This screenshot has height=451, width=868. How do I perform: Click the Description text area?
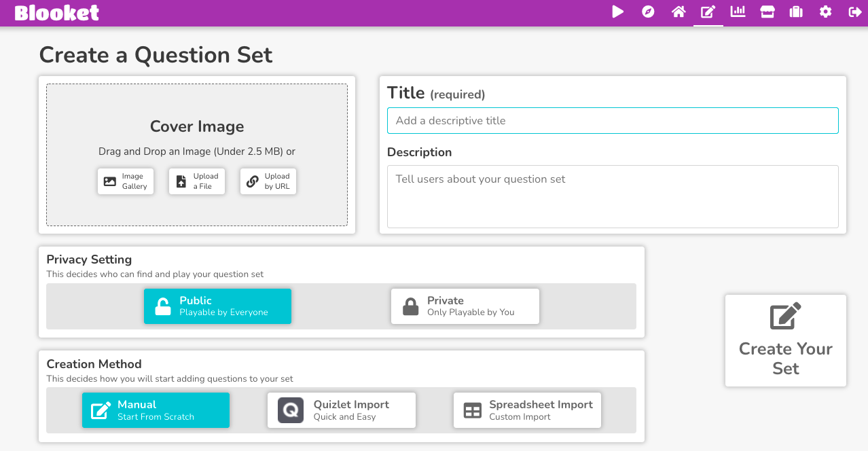613,196
